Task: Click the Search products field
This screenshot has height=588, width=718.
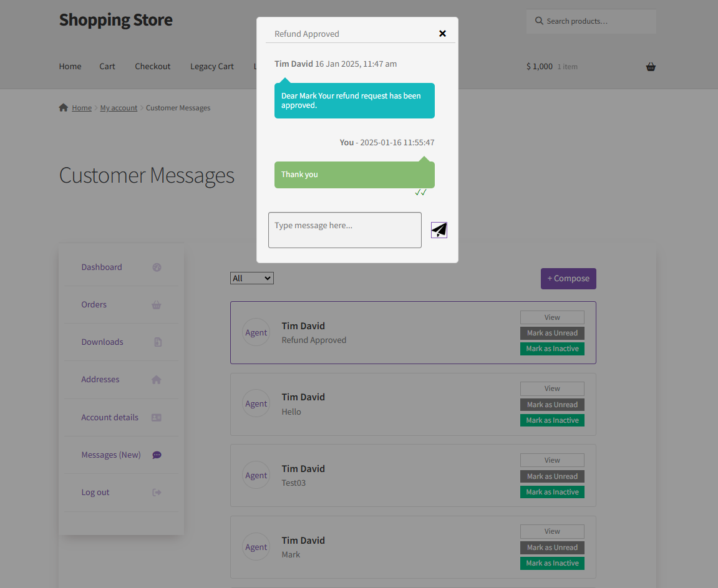Action: [x=591, y=21]
